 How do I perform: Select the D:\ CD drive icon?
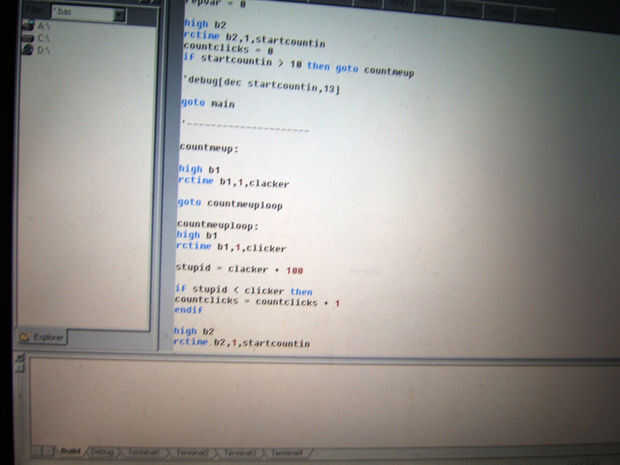tap(28, 50)
